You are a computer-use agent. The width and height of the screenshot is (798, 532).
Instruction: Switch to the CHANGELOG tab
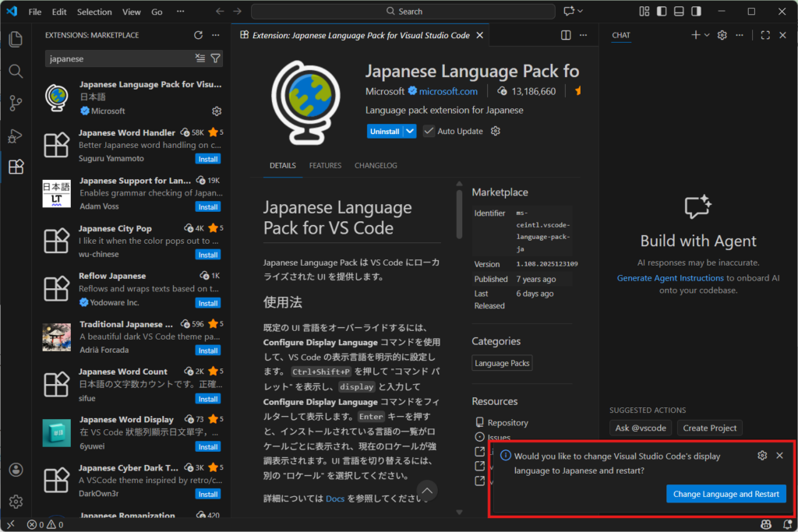376,165
